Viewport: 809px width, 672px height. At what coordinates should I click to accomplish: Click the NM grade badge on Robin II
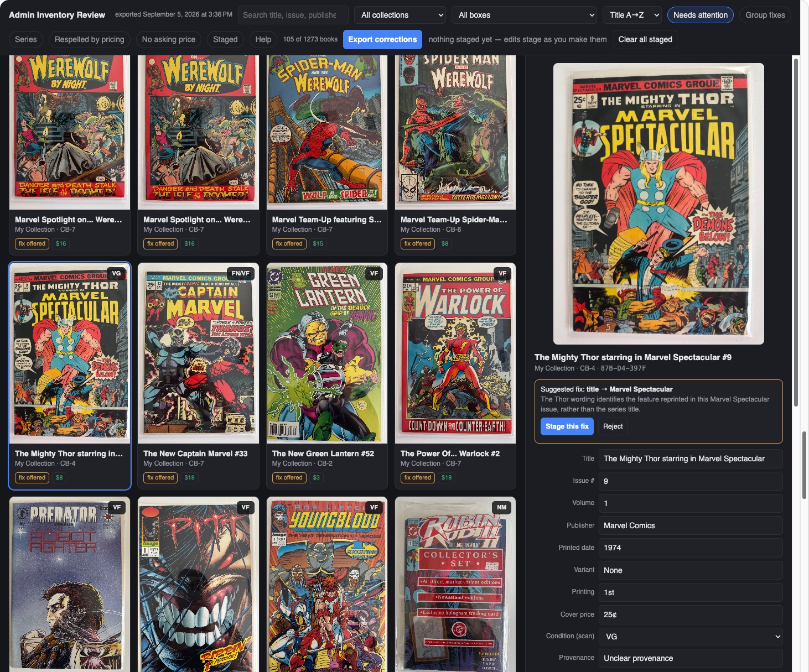501,507
